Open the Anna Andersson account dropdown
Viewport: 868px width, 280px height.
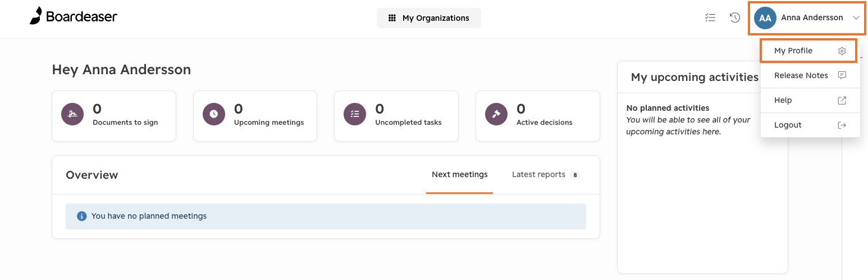tap(807, 18)
